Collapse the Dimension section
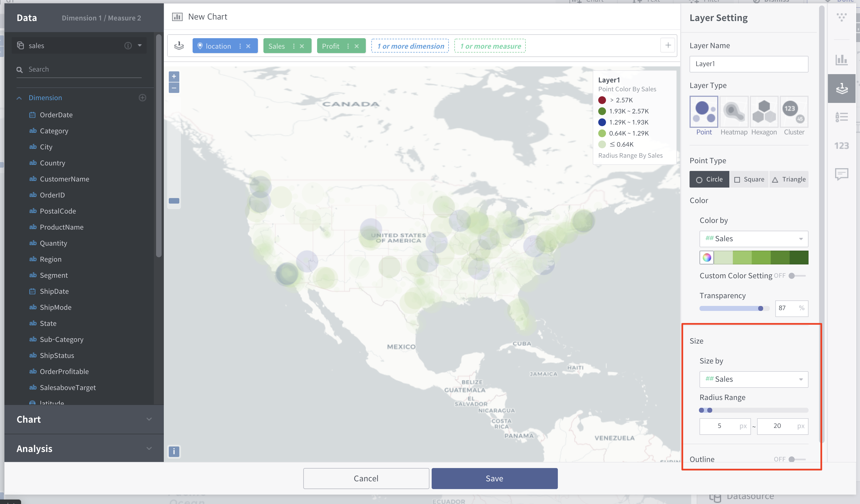 [x=19, y=98]
